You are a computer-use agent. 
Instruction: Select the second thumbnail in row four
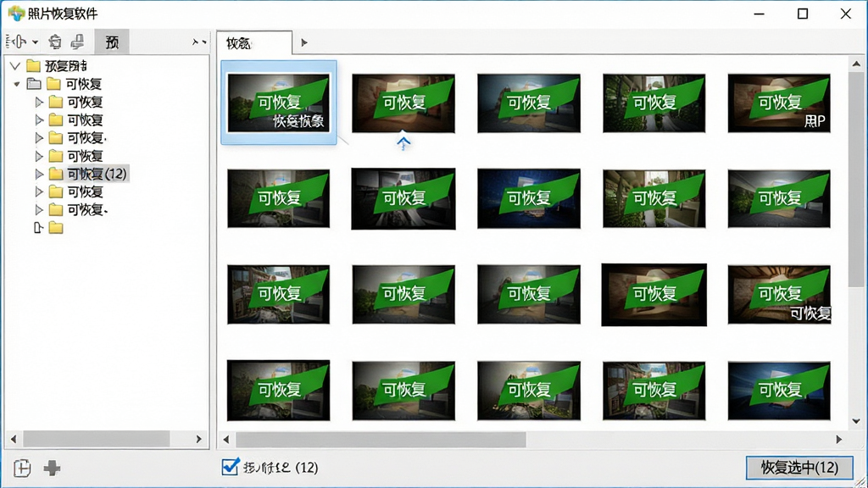(x=403, y=391)
